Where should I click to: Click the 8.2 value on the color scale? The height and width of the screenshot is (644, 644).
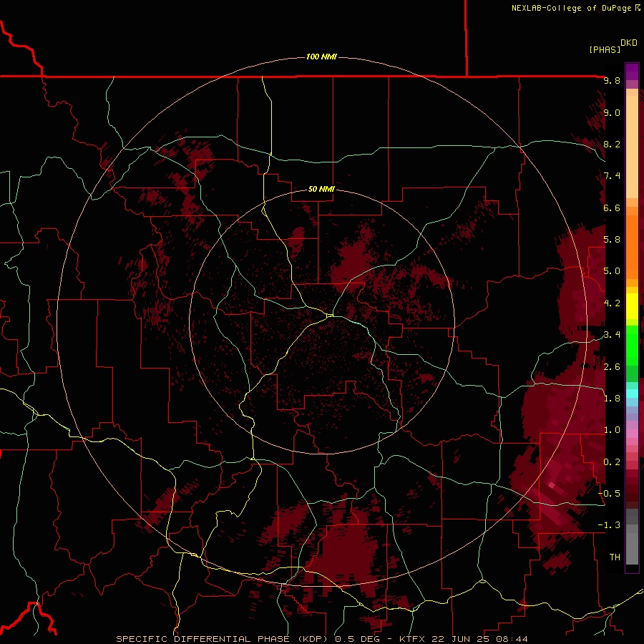click(x=612, y=144)
